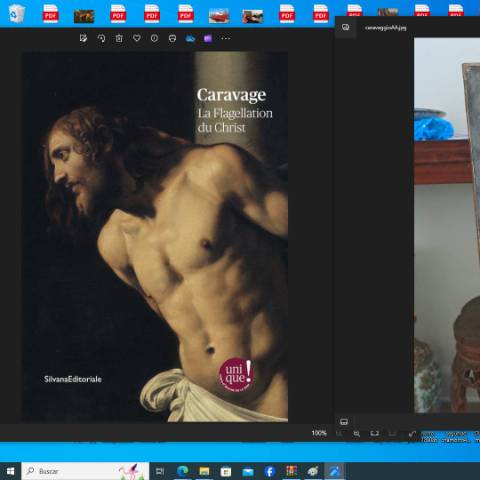Open the dark painting image file on desktop
This screenshot has height=480, width=480.
[84, 16]
